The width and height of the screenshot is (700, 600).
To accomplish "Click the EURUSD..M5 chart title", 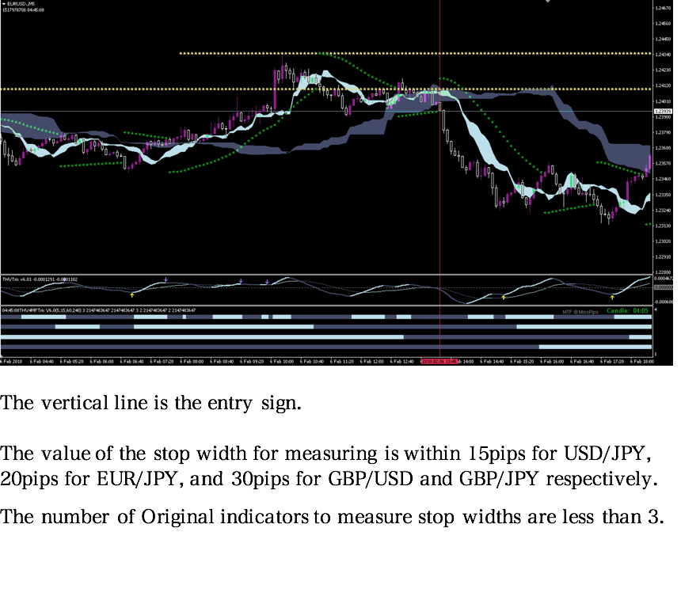I will click(19, 4).
